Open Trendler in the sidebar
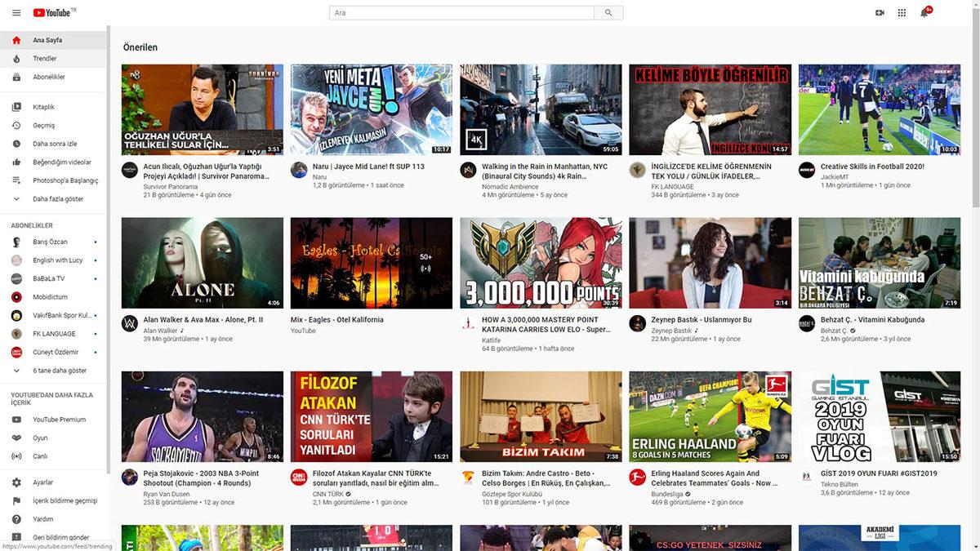 click(44, 59)
